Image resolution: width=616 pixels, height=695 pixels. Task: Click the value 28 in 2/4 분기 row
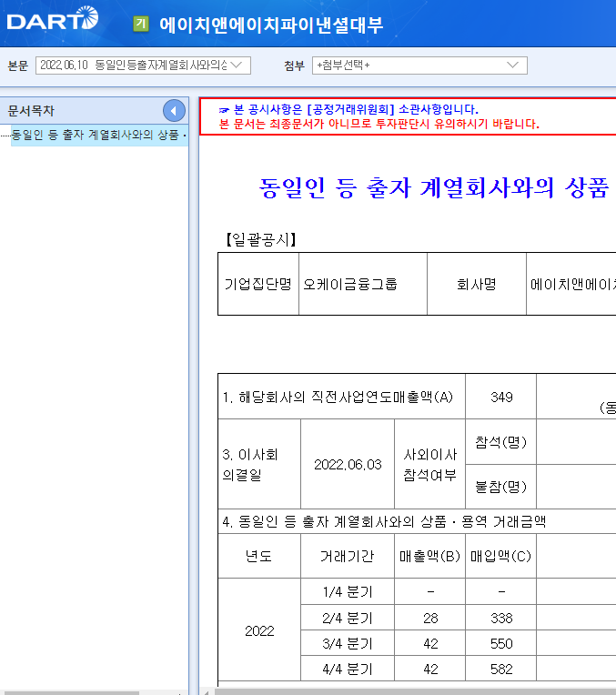coord(430,618)
